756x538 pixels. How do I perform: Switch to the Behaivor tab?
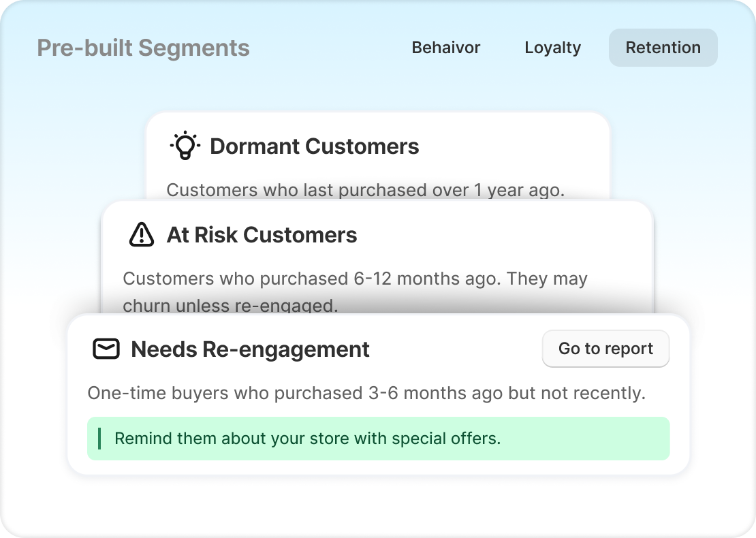446,48
